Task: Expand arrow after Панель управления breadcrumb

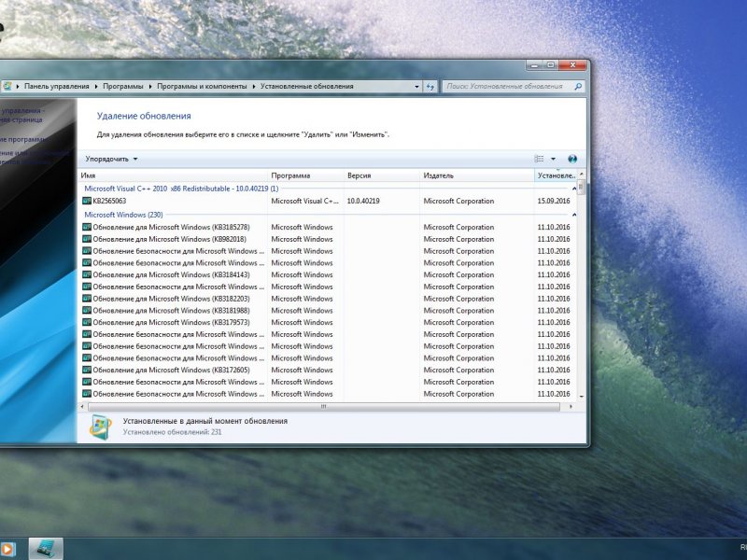Action: (x=96, y=87)
